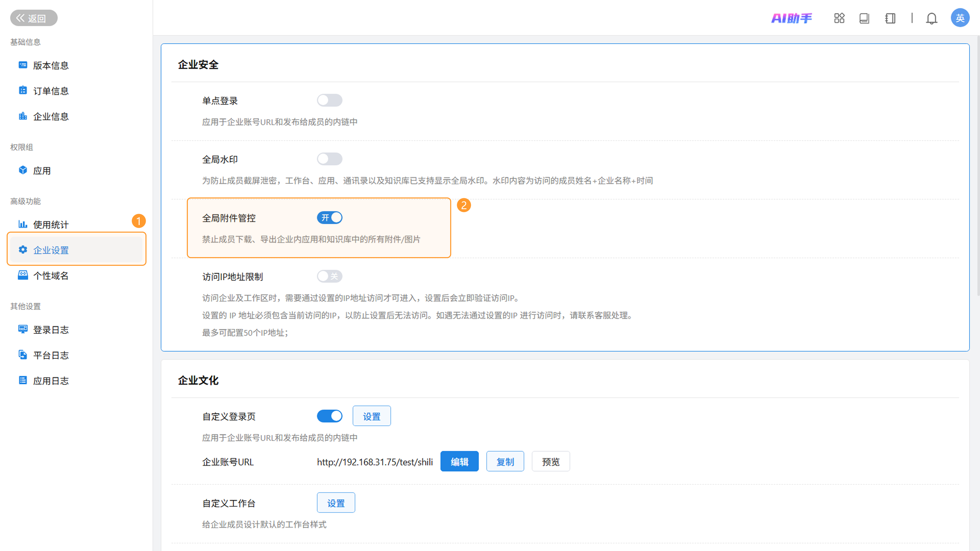The image size is (980, 551).
Task: Open the 登录日志 menu item
Action: [x=51, y=330]
